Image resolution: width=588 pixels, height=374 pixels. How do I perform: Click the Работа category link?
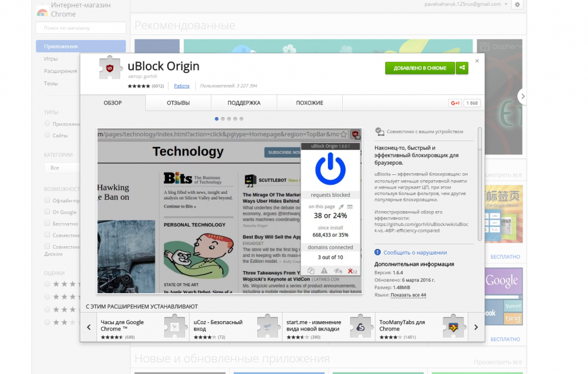coord(181,86)
